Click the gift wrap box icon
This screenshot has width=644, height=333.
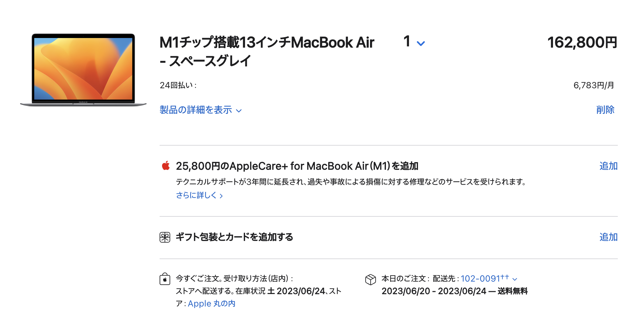(x=165, y=237)
